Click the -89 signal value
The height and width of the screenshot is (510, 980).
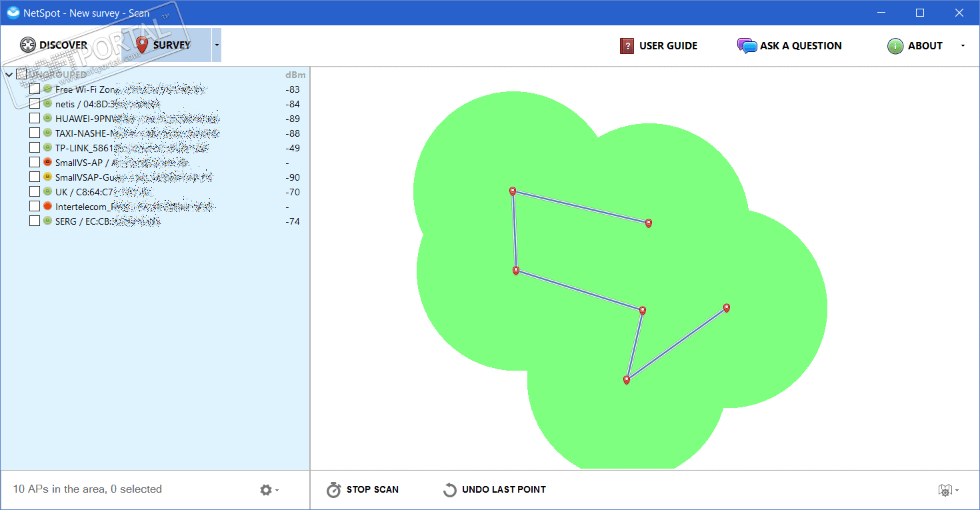pos(293,119)
